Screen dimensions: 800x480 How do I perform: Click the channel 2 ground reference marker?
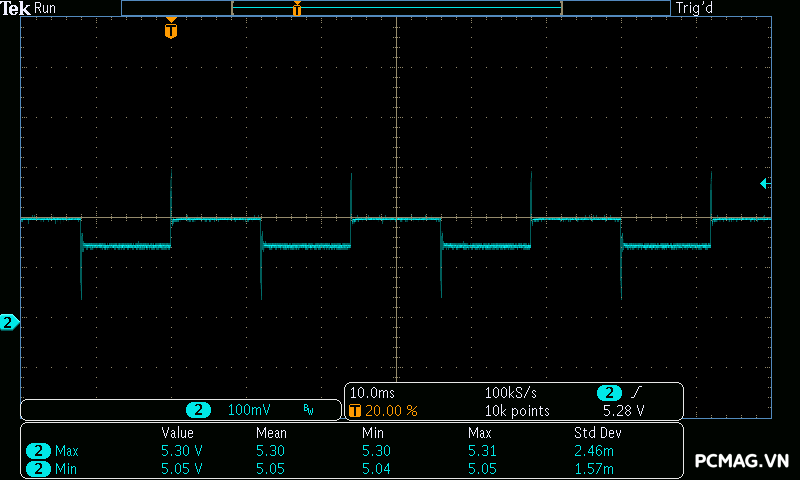click(x=9, y=322)
